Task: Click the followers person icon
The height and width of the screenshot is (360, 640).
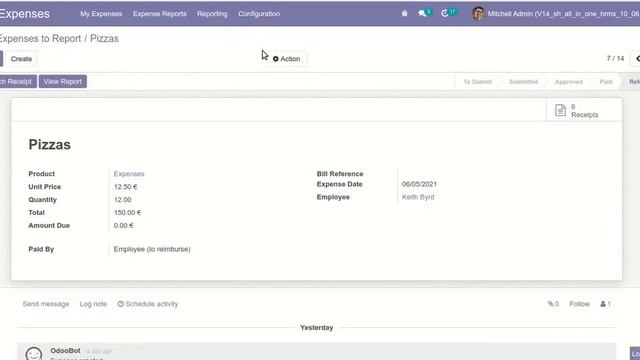Action: click(605, 304)
